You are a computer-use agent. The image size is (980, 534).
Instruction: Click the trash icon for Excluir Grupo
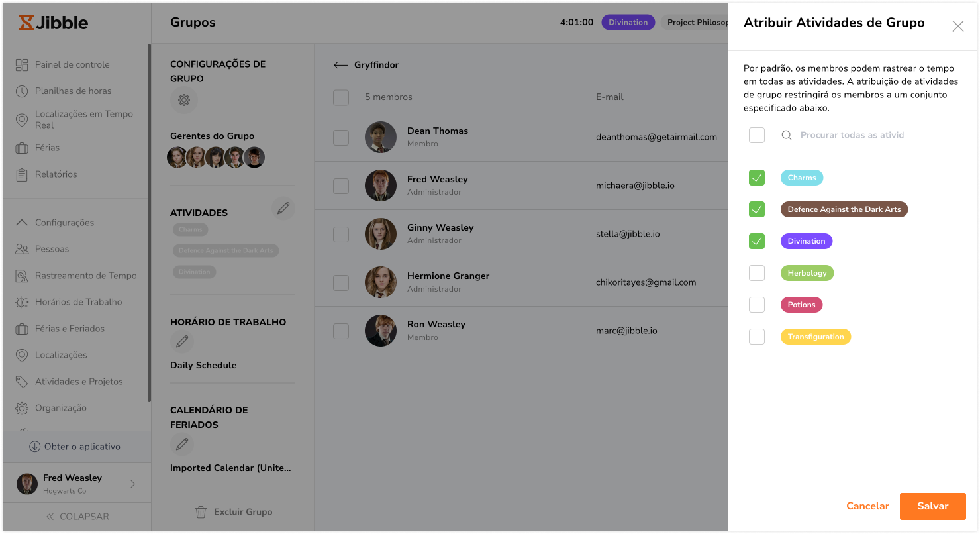[x=201, y=512]
